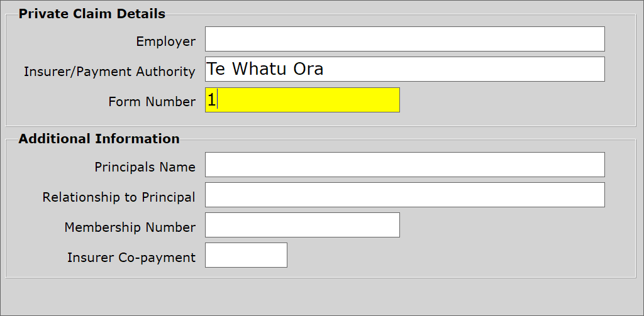Image resolution: width=644 pixels, height=316 pixels.
Task: Focus the yellow Form Number field
Action: (x=302, y=100)
